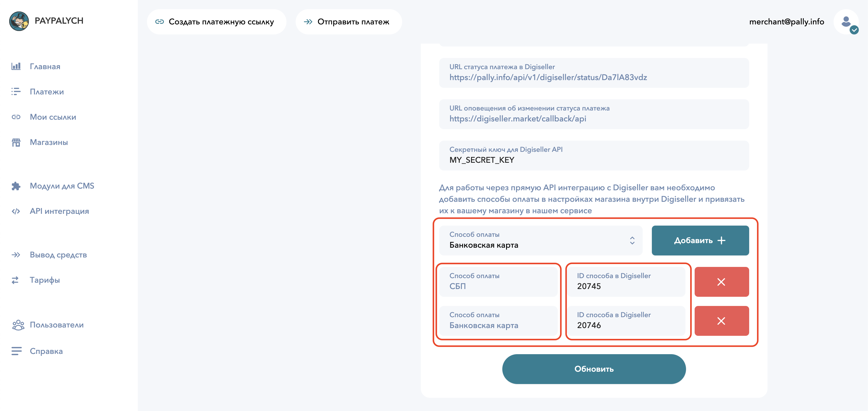Click ID способа field with 20745
The height and width of the screenshot is (411, 868).
click(626, 282)
